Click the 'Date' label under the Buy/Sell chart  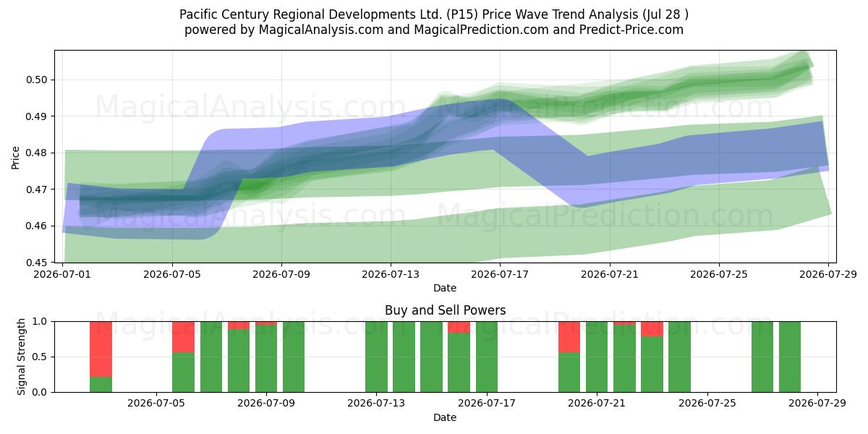pos(445,417)
